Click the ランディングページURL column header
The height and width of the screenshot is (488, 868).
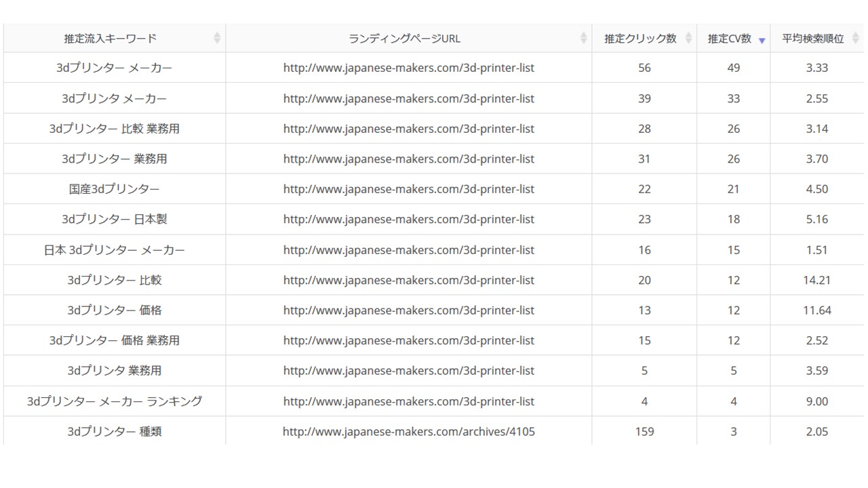pos(409,39)
